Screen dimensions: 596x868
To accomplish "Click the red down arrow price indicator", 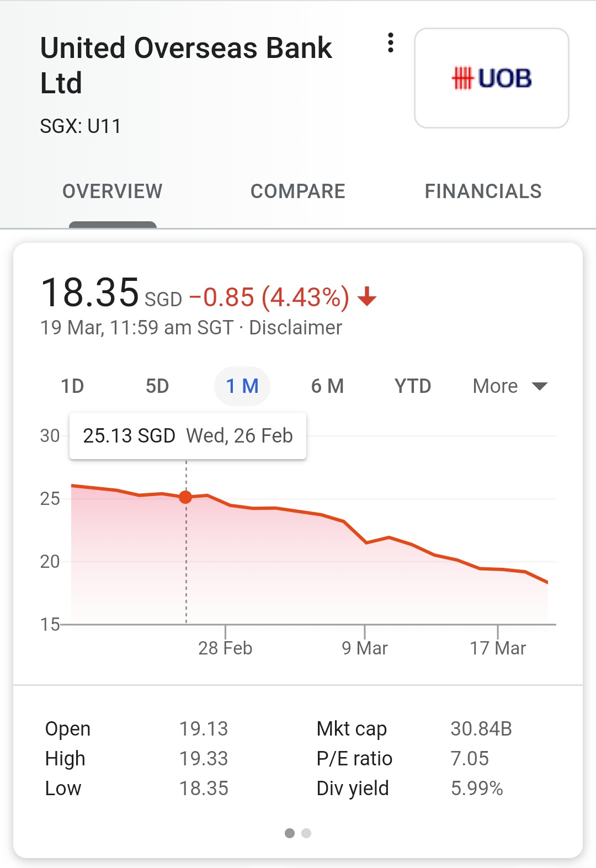I will 367,297.
